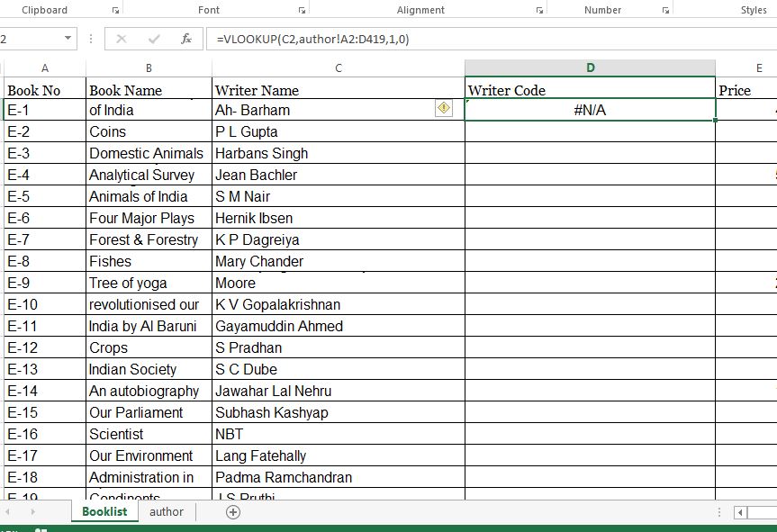The image size is (777, 532).
Task: Select cell containing Jawahar Lal Nehru
Action: tap(339, 391)
